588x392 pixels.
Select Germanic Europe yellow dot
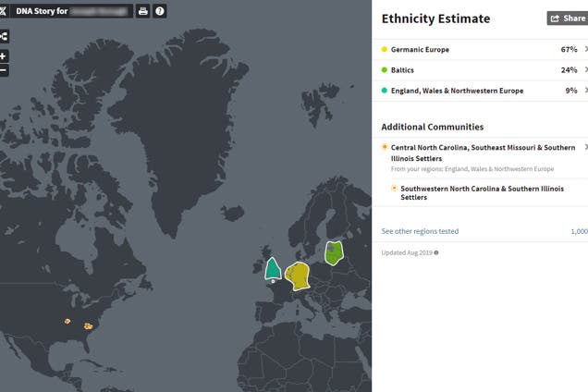point(384,49)
